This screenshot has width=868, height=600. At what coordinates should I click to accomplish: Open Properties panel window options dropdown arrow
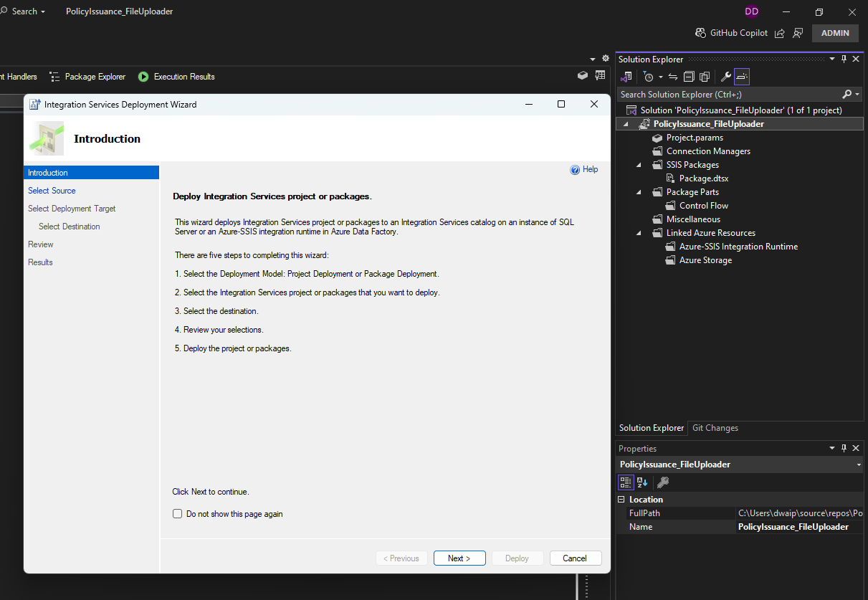point(832,449)
